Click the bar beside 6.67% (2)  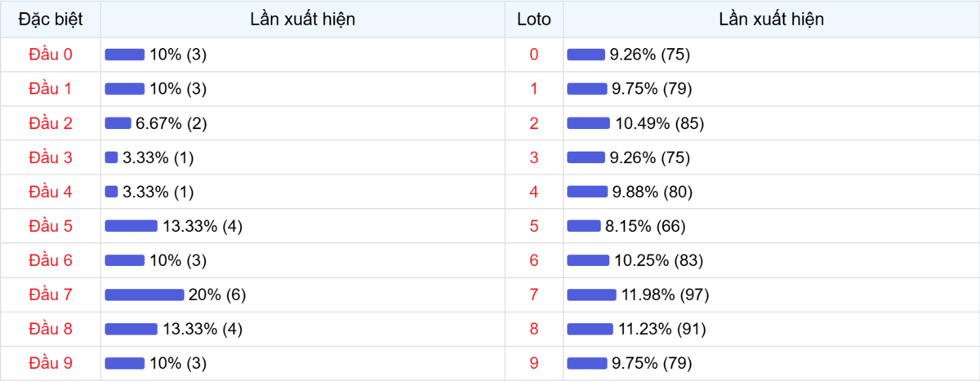[118, 123]
